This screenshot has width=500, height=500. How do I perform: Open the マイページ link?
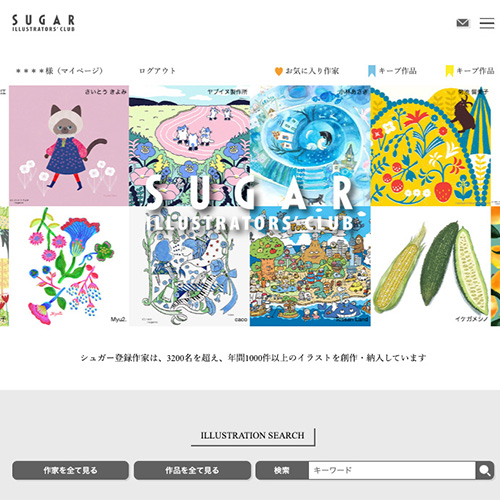click(x=59, y=71)
